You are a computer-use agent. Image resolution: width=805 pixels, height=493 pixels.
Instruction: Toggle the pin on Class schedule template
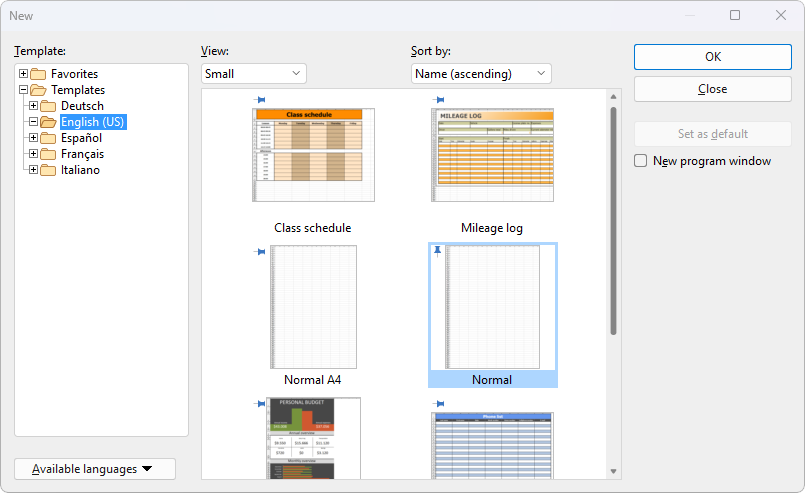[260, 100]
